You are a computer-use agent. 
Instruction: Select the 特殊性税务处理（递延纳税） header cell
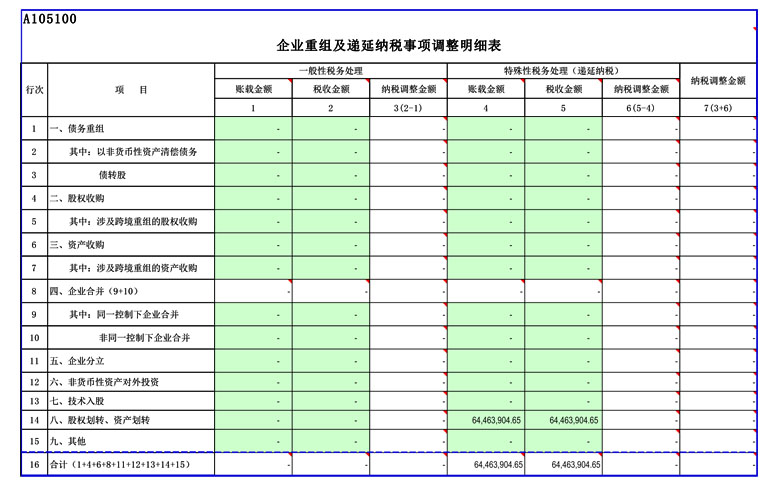(562, 71)
